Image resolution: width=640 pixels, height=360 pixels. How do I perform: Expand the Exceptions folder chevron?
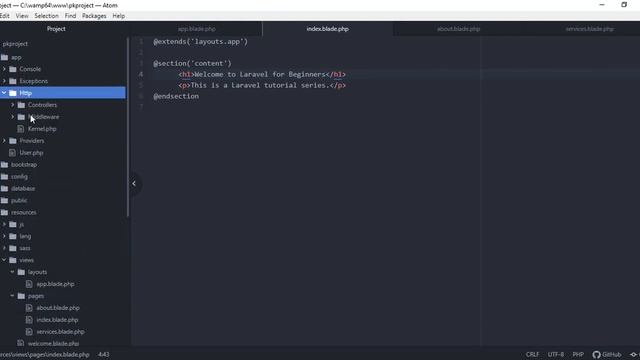point(4,81)
